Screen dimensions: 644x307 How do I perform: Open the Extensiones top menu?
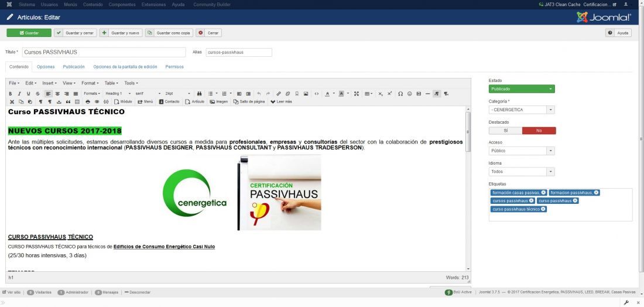click(153, 5)
